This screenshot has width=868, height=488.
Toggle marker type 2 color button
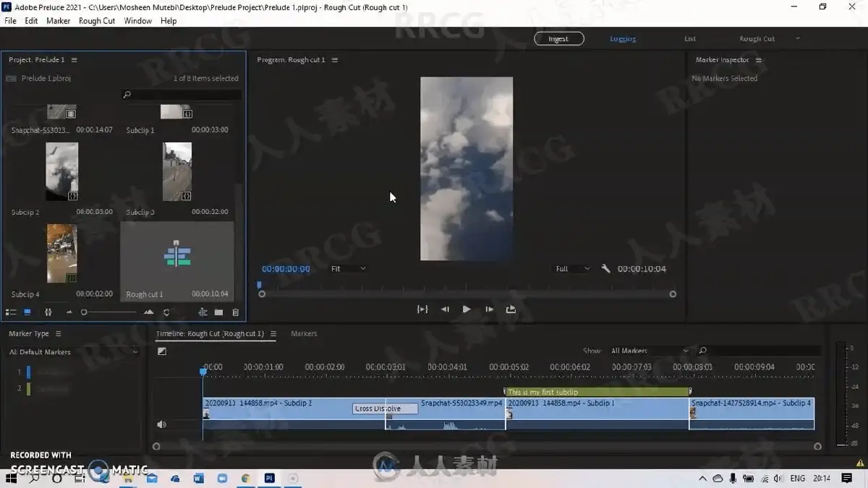(28, 388)
